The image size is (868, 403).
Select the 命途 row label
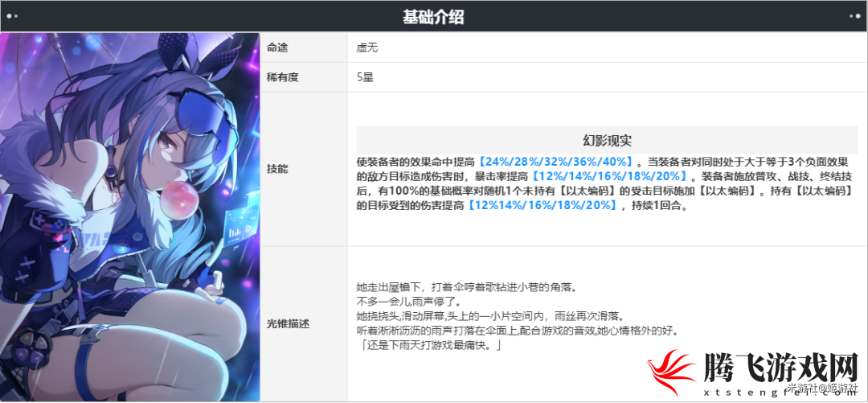pyautogui.click(x=277, y=47)
